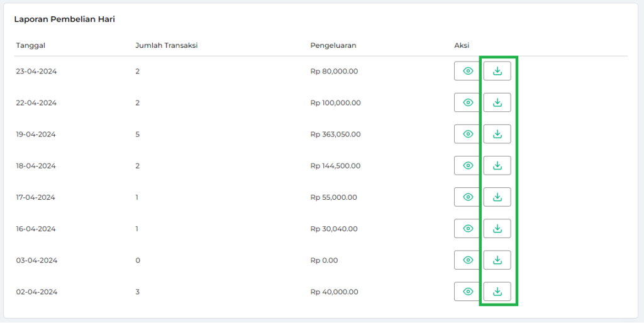Open eye icon for 19-04-2024 row
Viewport: 644px width, 323px height.
click(x=467, y=134)
